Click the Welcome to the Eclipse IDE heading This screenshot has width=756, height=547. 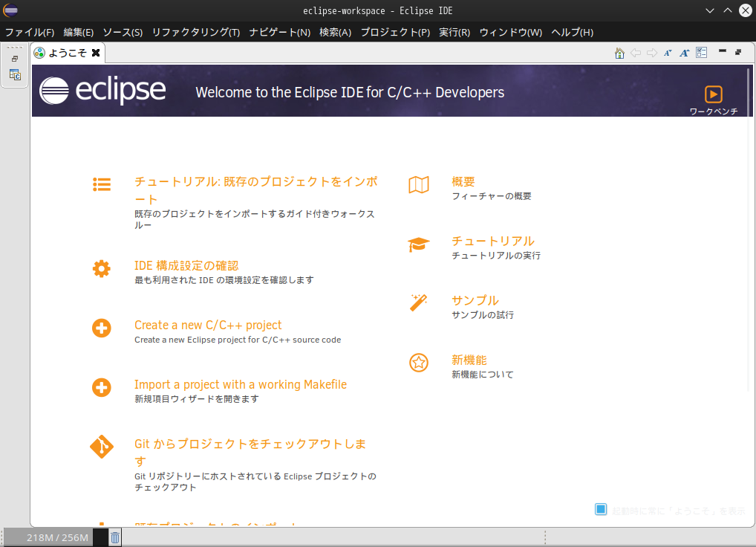click(x=350, y=92)
